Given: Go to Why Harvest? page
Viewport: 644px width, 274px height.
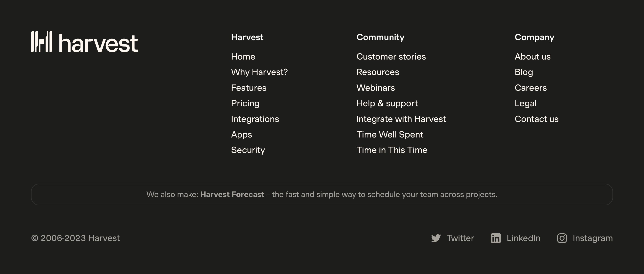Looking at the screenshot, I should 259,72.
